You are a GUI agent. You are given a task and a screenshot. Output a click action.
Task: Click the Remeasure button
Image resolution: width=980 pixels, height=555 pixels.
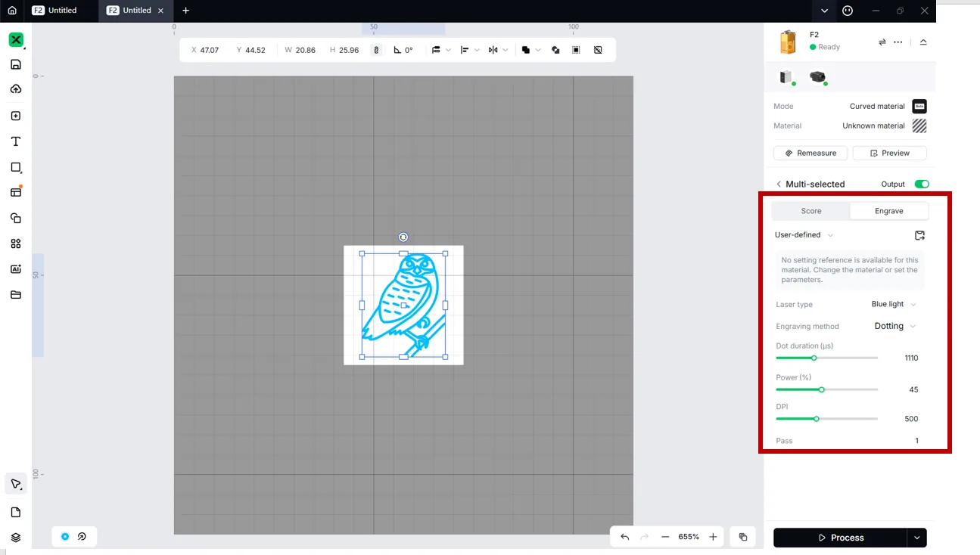click(x=810, y=153)
